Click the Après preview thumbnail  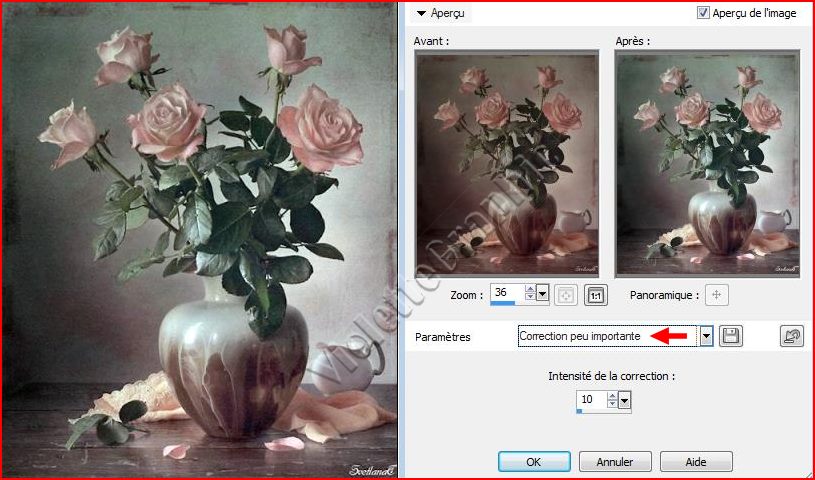click(x=705, y=163)
